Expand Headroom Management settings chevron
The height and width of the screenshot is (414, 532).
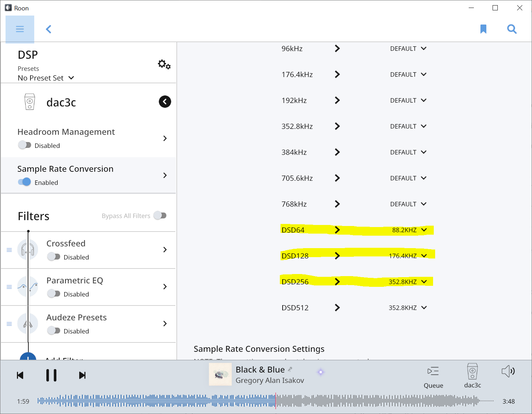coord(165,138)
